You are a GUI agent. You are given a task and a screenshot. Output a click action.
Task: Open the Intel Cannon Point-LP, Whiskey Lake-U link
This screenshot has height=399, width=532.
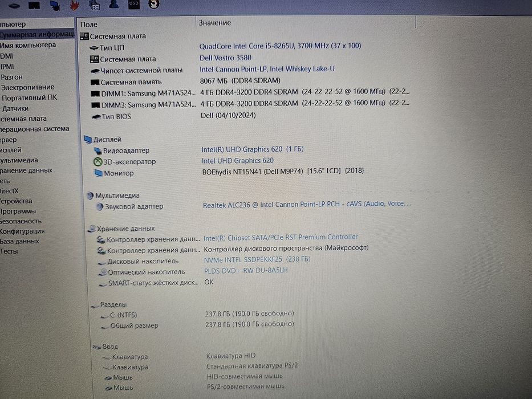(x=267, y=69)
